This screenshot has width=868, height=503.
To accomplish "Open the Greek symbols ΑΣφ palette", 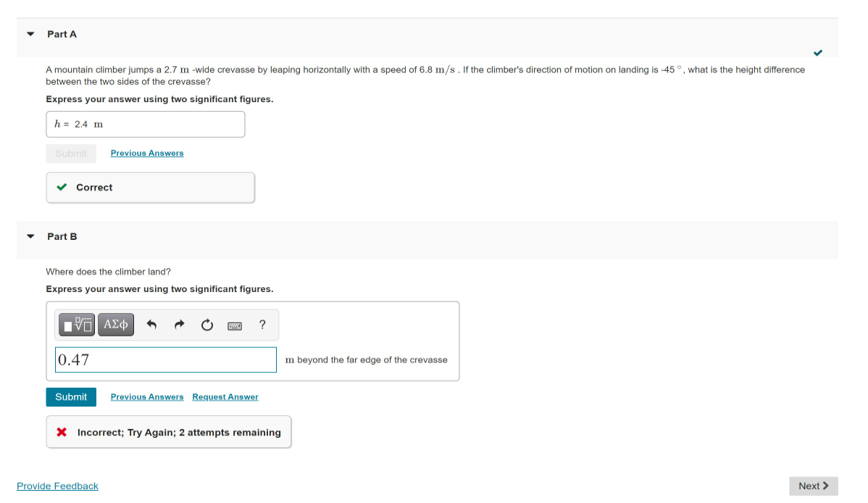I will pyautogui.click(x=116, y=325).
